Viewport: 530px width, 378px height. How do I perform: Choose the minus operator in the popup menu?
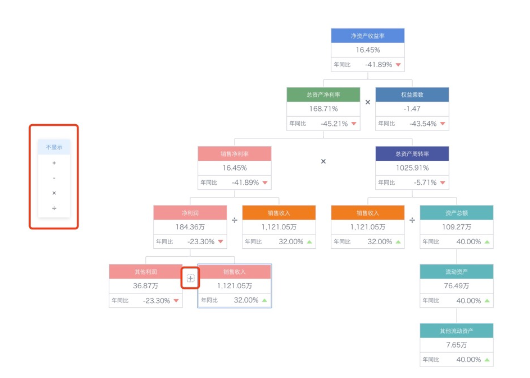coord(54,178)
